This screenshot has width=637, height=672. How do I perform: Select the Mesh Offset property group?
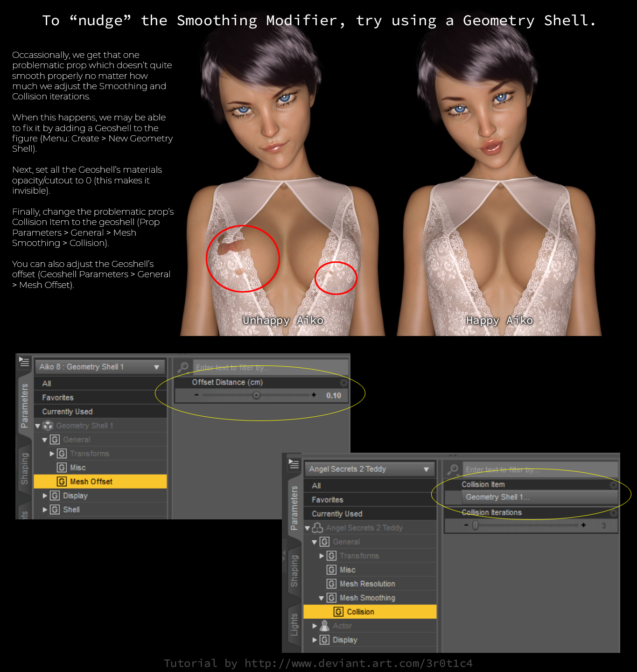coord(91,482)
